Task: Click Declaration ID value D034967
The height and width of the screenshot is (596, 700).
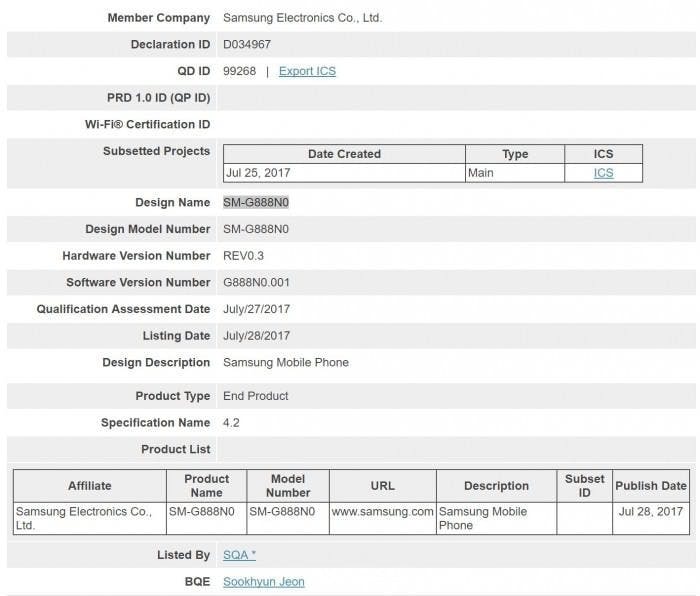Action: (247, 44)
